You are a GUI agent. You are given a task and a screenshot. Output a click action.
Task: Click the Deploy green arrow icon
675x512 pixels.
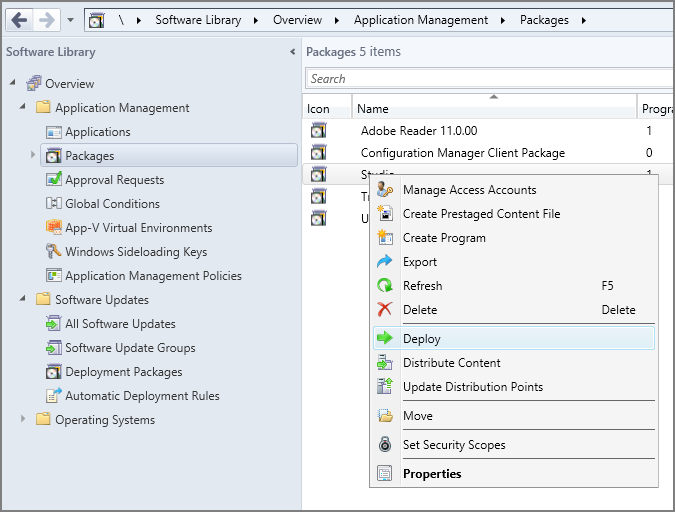click(x=385, y=339)
